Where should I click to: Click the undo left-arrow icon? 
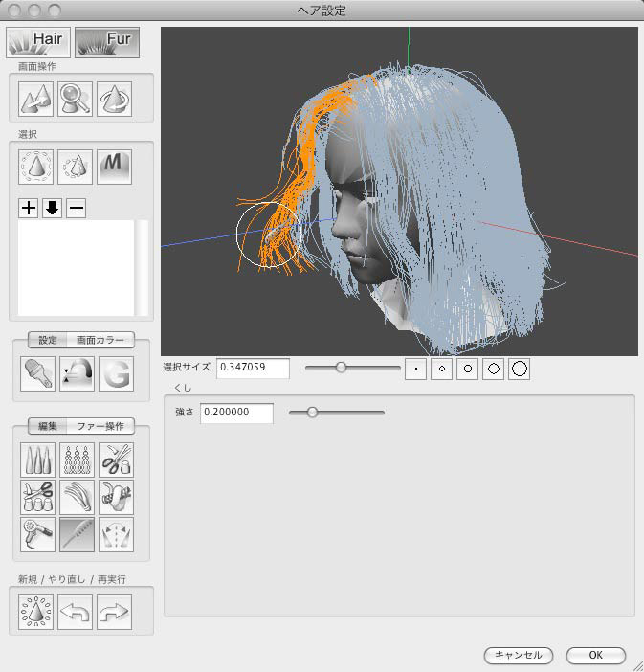pyautogui.click(x=77, y=611)
